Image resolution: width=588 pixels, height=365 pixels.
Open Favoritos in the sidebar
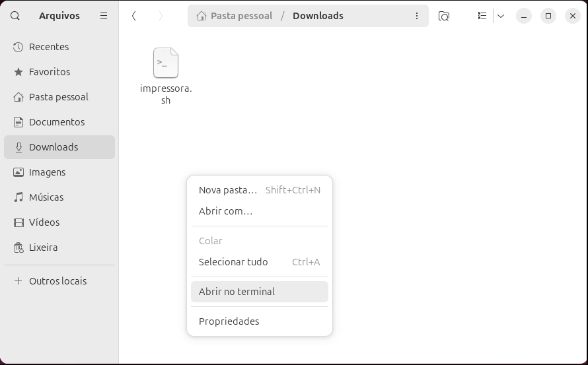click(x=50, y=72)
